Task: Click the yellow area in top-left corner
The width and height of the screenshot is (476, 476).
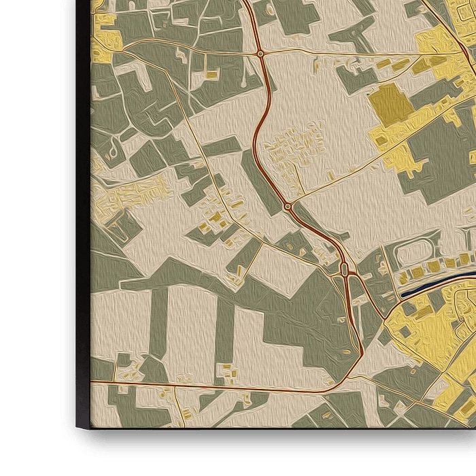Action: click(105, 34)
